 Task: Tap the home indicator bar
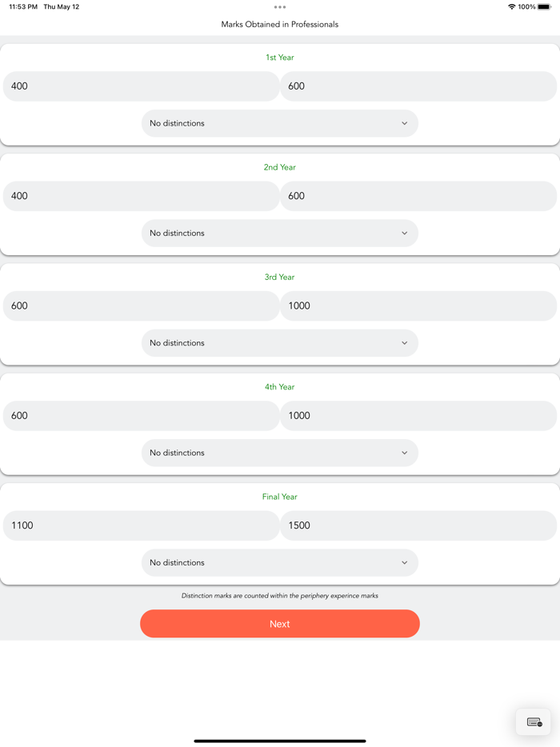coord(279,740)
